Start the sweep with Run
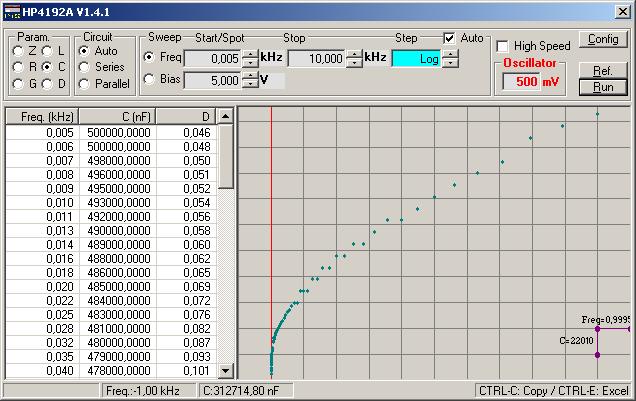This screenshot has width=636, height=401. coord(603,87)
